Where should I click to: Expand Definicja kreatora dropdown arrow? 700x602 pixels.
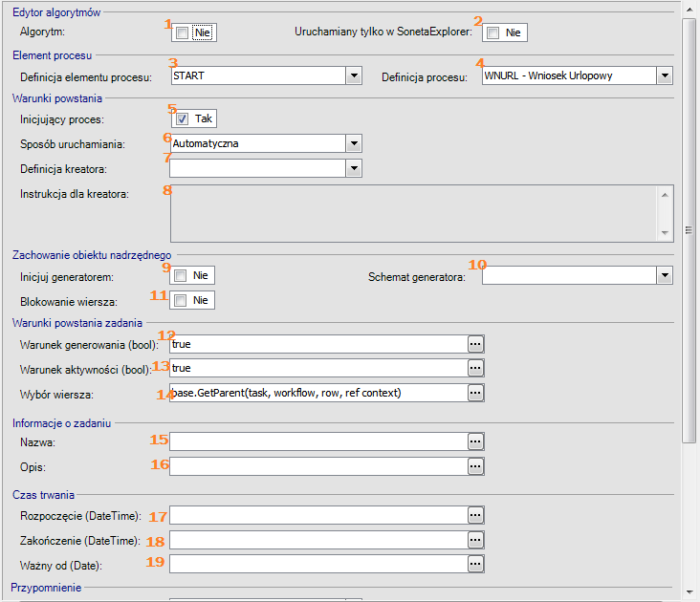[x=354, y=168]
